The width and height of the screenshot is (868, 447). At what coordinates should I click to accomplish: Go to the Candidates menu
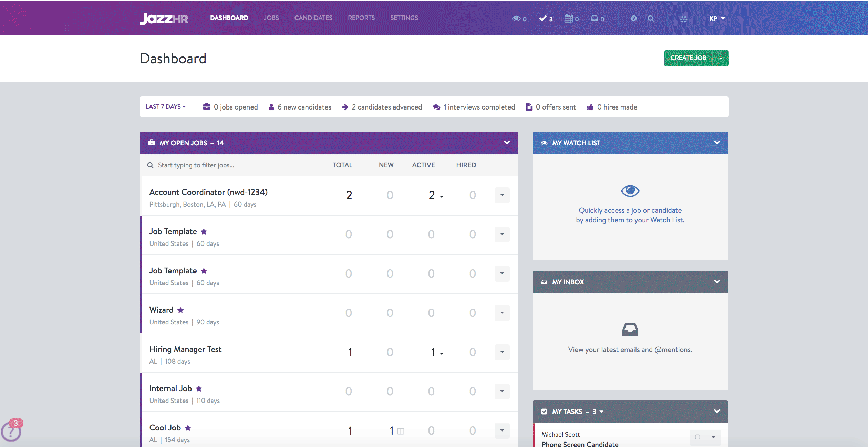click(313, 18)
